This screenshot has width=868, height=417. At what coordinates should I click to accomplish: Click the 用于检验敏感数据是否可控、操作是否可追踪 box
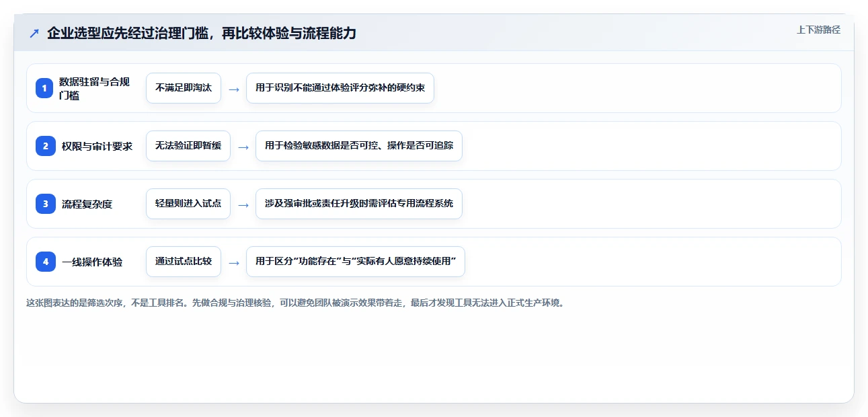pos(359,146)
